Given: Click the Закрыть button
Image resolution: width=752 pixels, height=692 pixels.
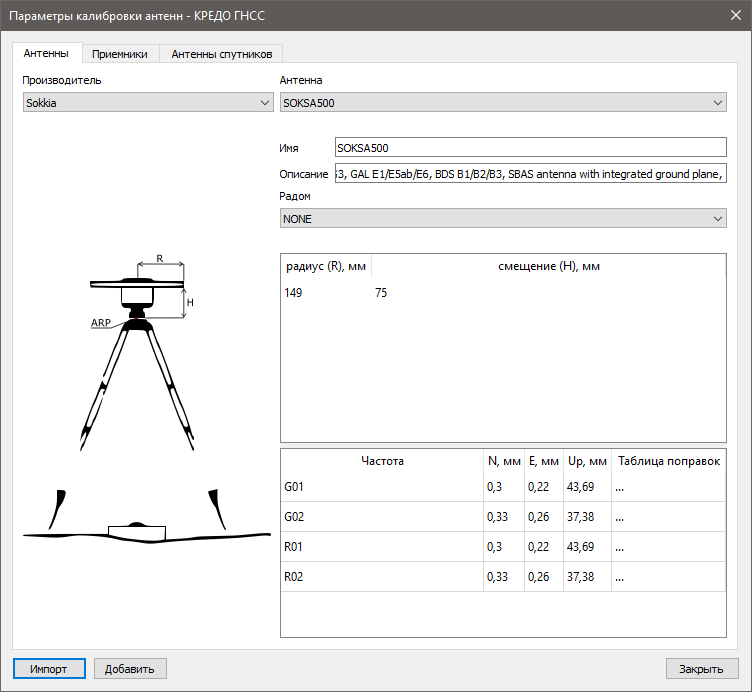Looking at the screenshot, I should (702, 669).
